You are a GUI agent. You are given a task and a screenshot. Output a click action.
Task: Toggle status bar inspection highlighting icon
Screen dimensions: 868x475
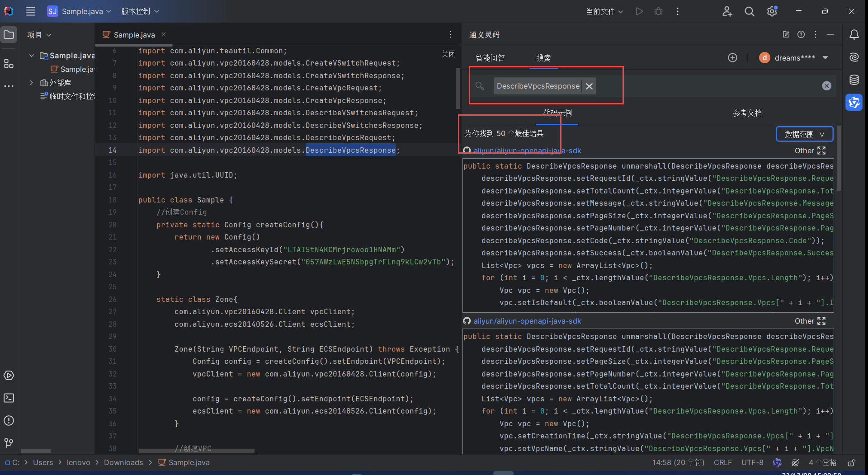795,462
